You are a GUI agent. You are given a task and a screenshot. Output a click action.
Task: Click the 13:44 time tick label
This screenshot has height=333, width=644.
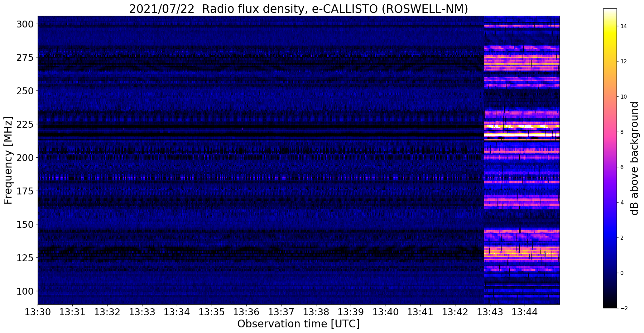pyautogui.click(x=525, y=312)
